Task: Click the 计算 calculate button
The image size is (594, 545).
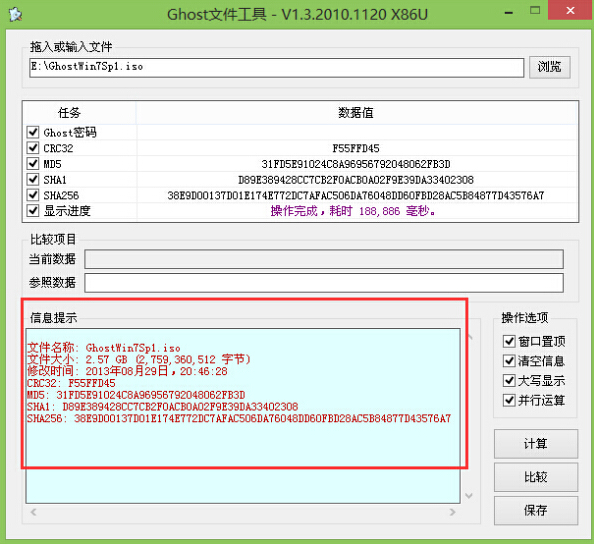Action: point(536,443)
